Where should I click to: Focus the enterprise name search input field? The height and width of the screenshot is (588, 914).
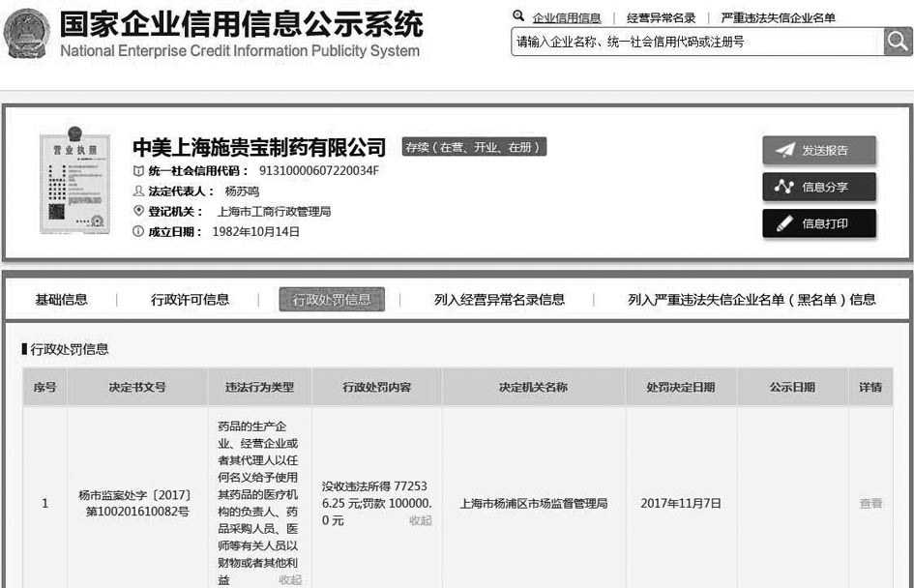click(x=697, y=42)
